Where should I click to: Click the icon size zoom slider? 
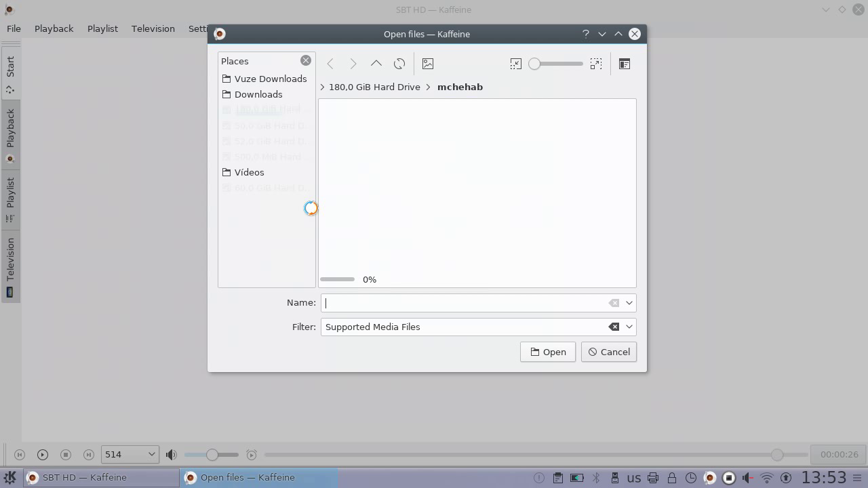point(556,64)
